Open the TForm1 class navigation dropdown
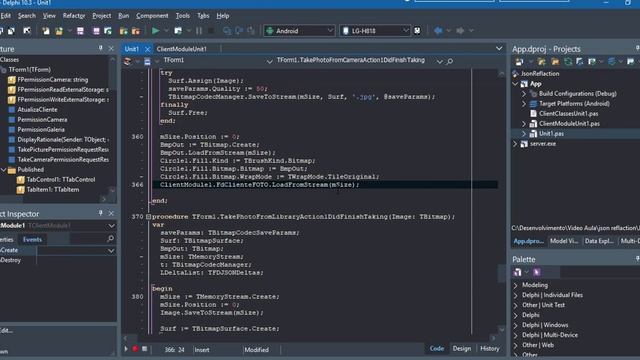The image size is (640, 360). [269, 61]
